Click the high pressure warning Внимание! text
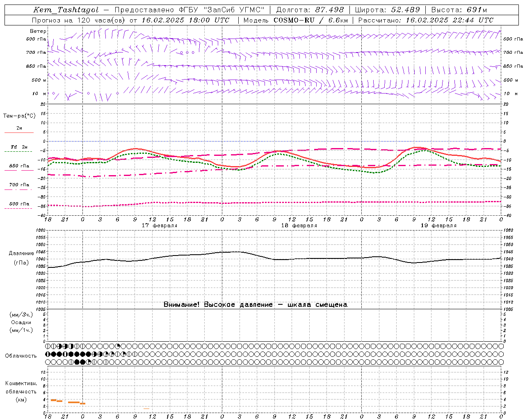The height and width of the screenshot is (420, 525). click(255, 304)
